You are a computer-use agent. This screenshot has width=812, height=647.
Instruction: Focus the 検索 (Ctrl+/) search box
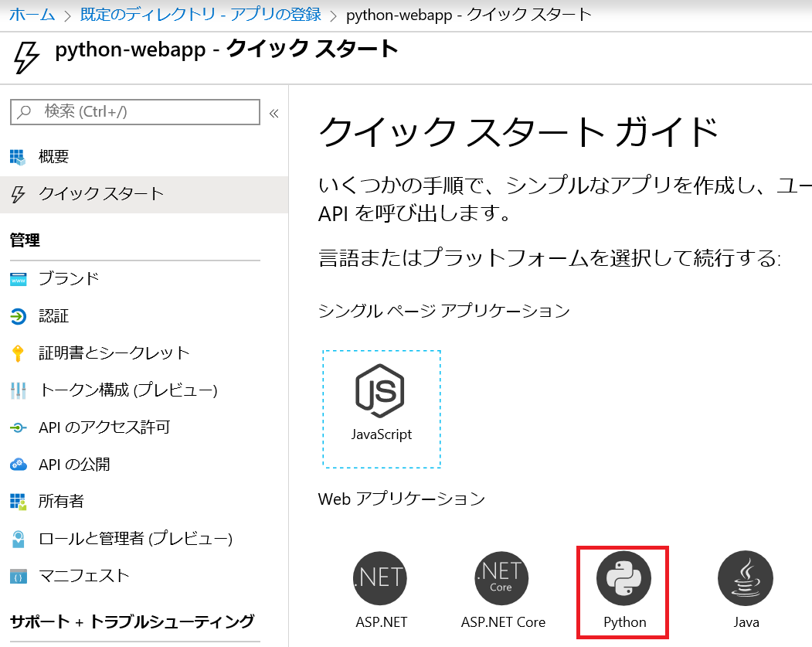click(x=135, y=112)
